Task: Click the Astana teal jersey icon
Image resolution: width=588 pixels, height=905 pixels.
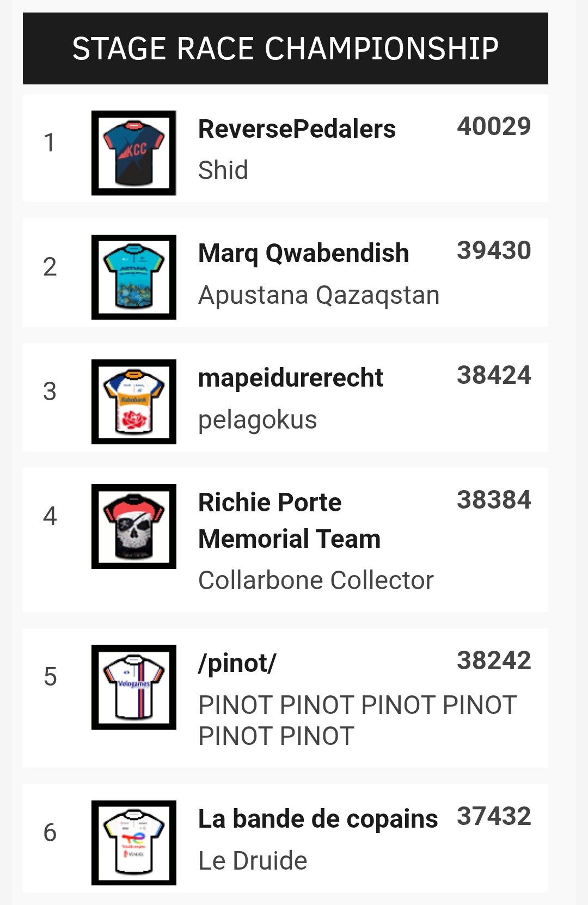Action: click(134, 277)
